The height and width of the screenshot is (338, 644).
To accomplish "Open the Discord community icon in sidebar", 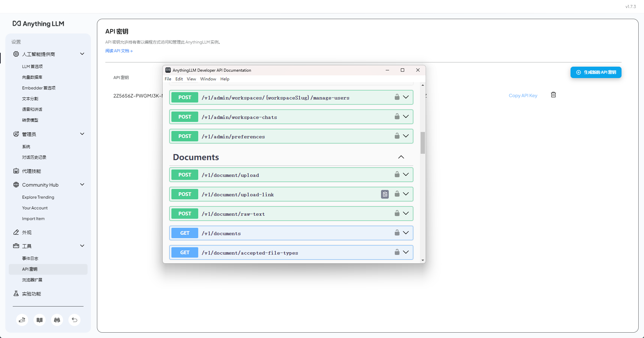I will [57, 320].
